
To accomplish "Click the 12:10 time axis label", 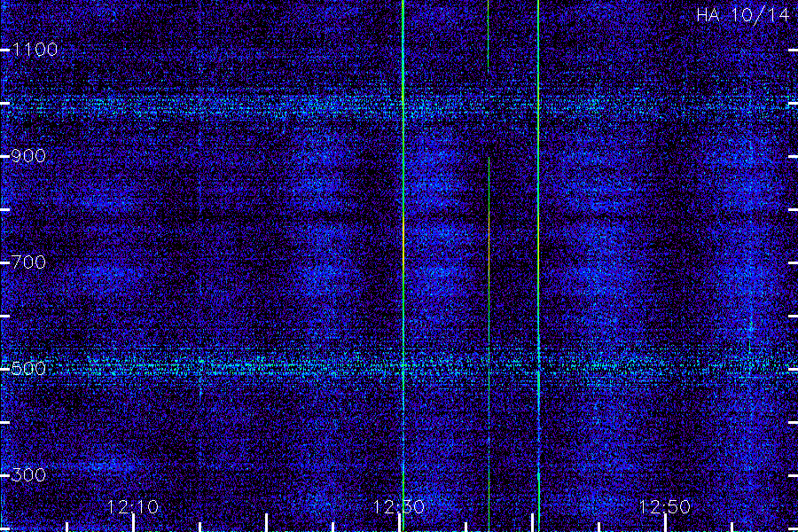I will pyautogui.click(x=133, y=507).
